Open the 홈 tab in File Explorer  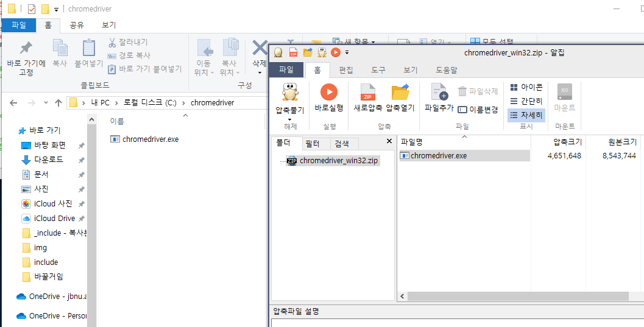pyautogui.click(x=48, y=25)
